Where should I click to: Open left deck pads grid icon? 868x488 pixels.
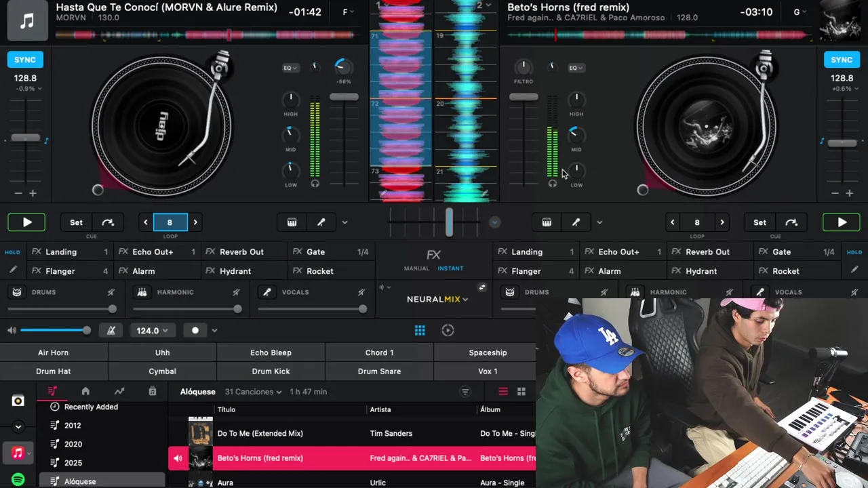[292, 222]
